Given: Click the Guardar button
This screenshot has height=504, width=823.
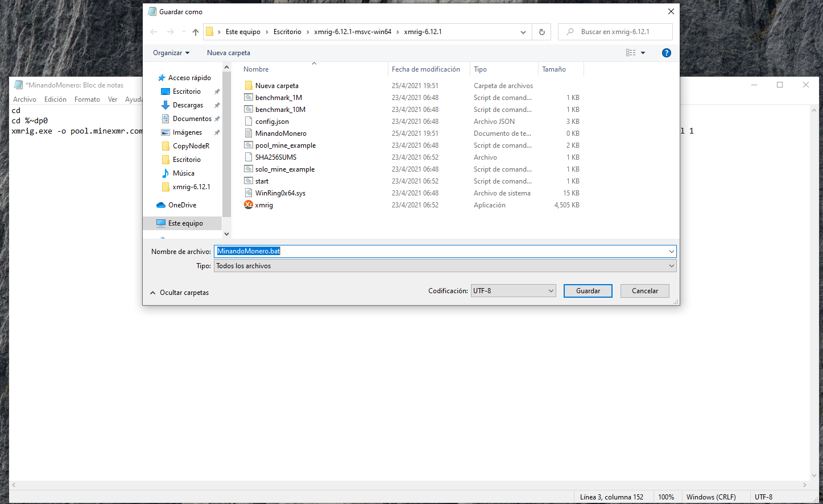Looking at the screenshot, I should point(588,291).
